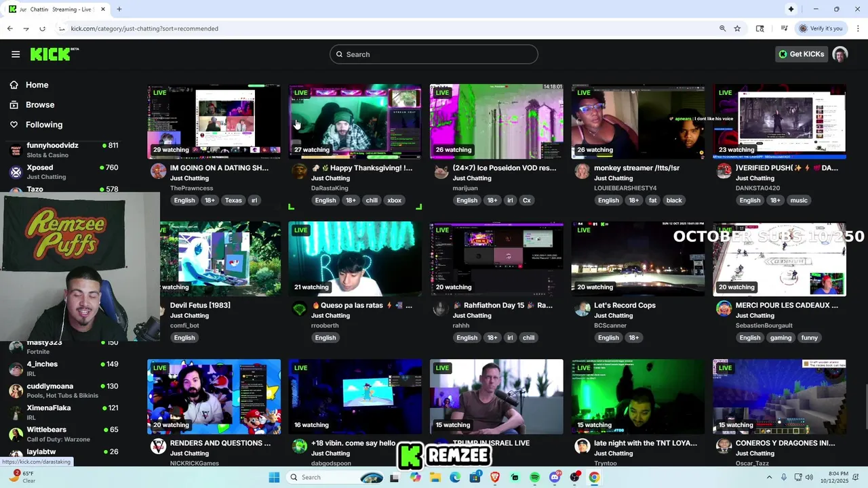Viewport: 868px width, 488px height.
Task: Open the volume speaker tray icon
Action: (x=808, y=477)
